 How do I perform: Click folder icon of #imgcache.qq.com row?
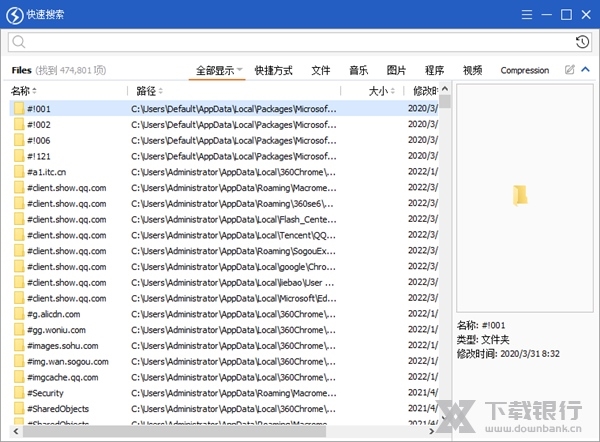click(19, 377)
